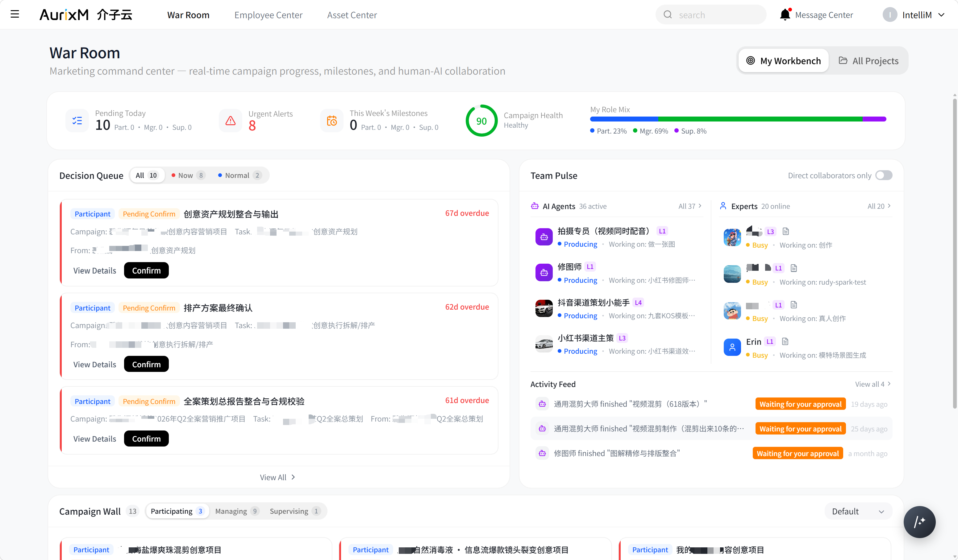Open 信息流爆款镜头裂变创意项目 campaign card
Screen dimensions: 958x560
pos(475,549)
